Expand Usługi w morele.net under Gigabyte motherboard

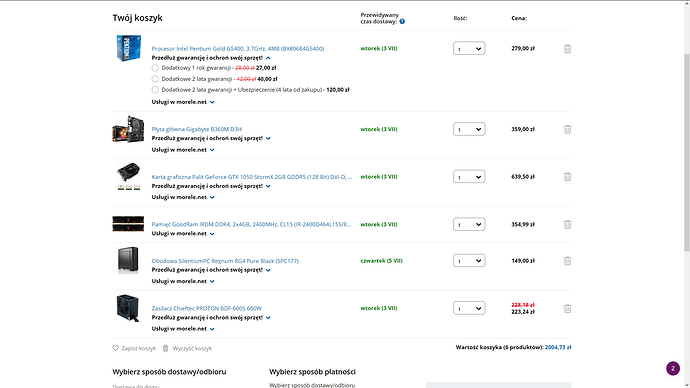click(x=183, y=150)
